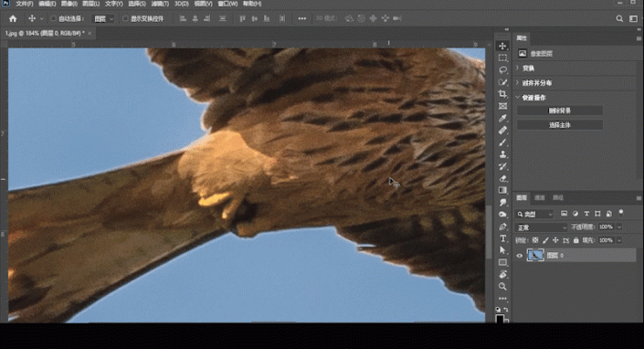Toggle lock image pixels brush icon

coord(545,240)
